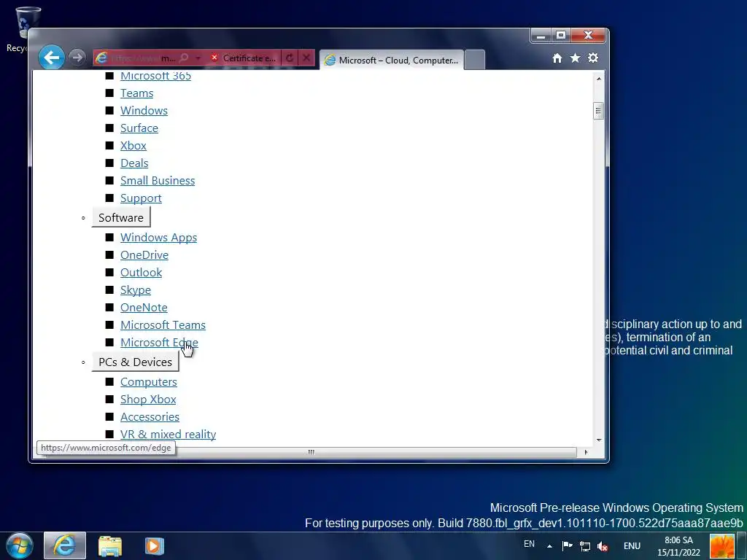Open the VR & mixed reality link
Screen dimensions: 747x560
tap(169, 435)
